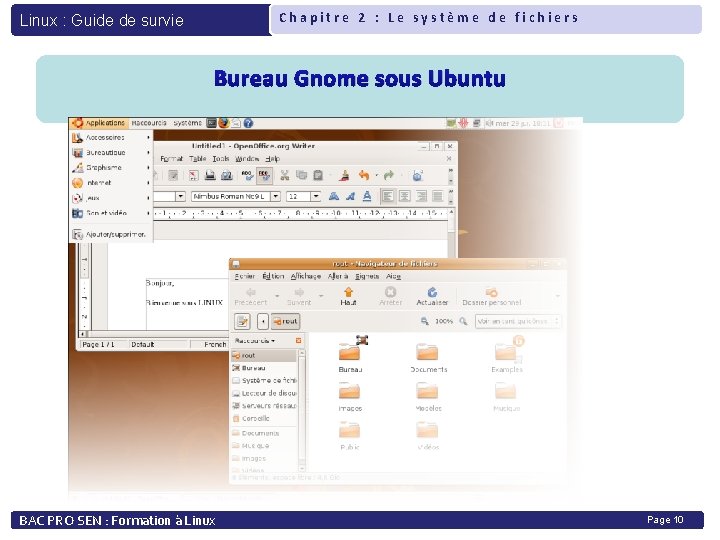
Task: Toggle text-based location bar button in file browser
Action: (x=242, y=321)
